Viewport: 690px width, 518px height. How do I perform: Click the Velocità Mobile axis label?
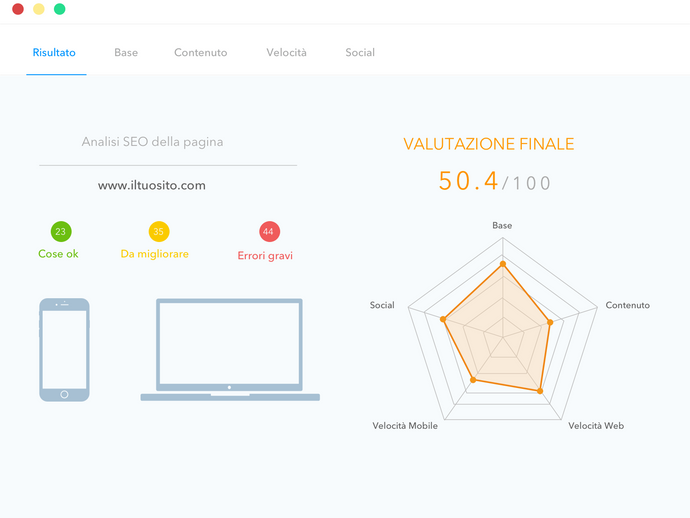pos(405,426)
